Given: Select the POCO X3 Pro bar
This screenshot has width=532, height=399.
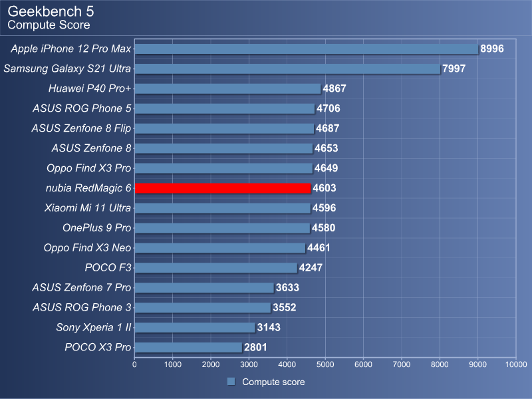Looking at the screenshot, I should (188, 347).
